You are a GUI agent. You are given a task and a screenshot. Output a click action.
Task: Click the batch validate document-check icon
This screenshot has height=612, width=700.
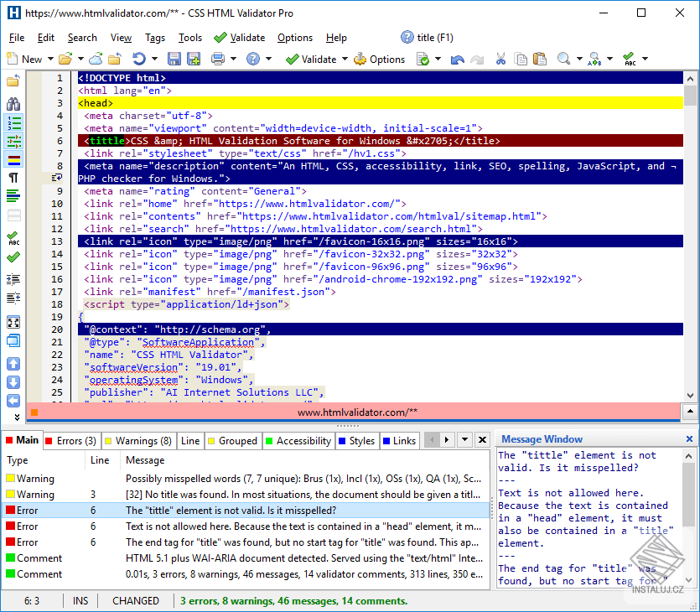(x=423, y=59)
